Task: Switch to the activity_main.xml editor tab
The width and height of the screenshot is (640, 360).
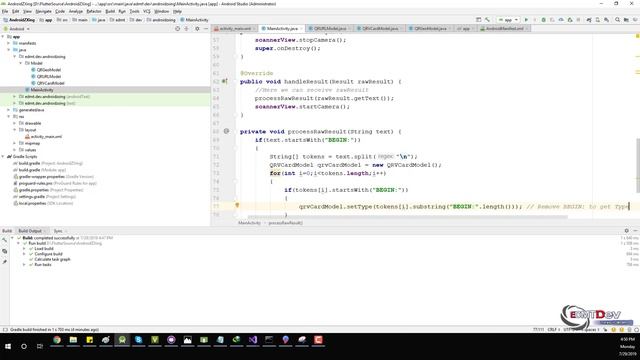Action: pyautogui.click(x=235, y=29)
